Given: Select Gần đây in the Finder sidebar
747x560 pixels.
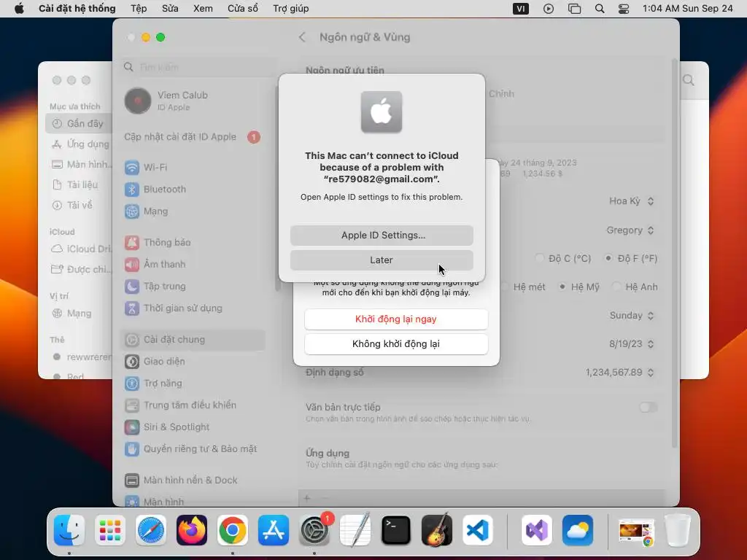Looking at the screenshot, I should pos(79,124).
